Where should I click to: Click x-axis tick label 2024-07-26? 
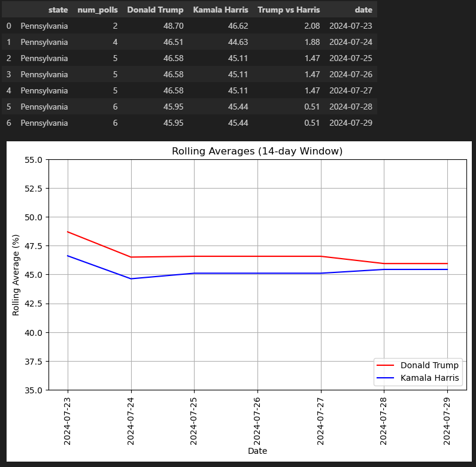click(x=257, y=421)
